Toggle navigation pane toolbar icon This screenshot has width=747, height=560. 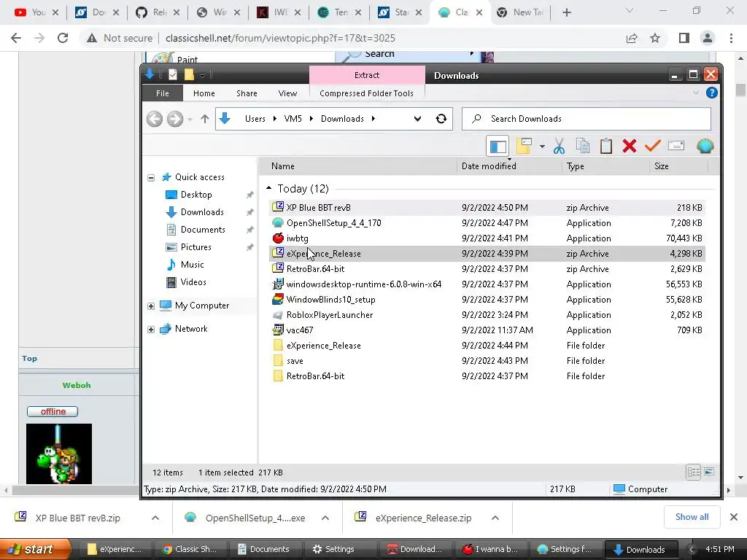pyautogui.click(x=498, y=146)
